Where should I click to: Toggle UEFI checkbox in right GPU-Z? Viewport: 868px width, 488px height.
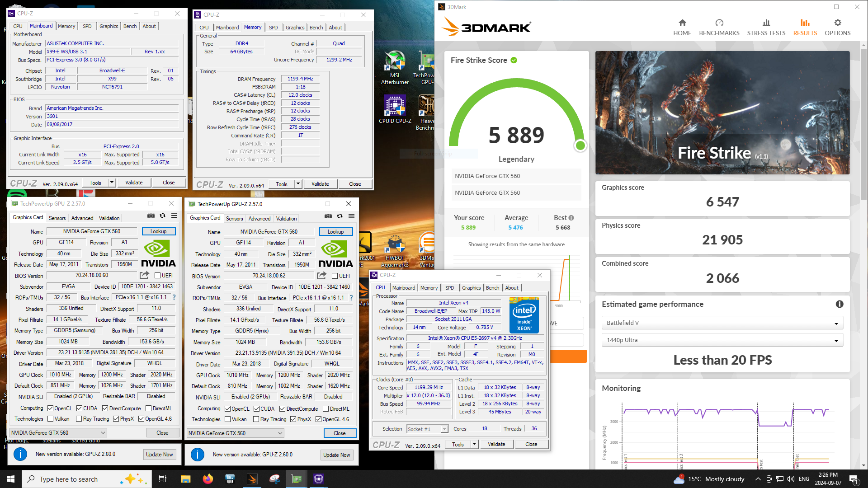[x=335, y=276]
